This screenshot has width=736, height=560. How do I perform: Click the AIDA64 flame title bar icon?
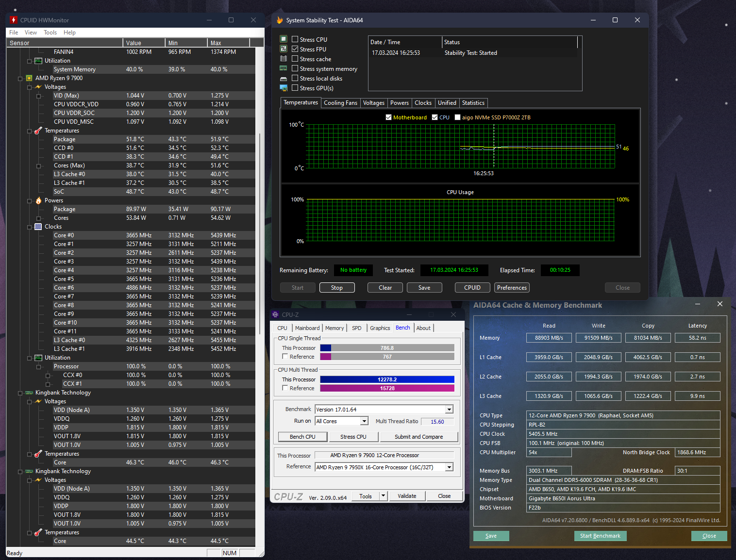(x=280, y=20)
